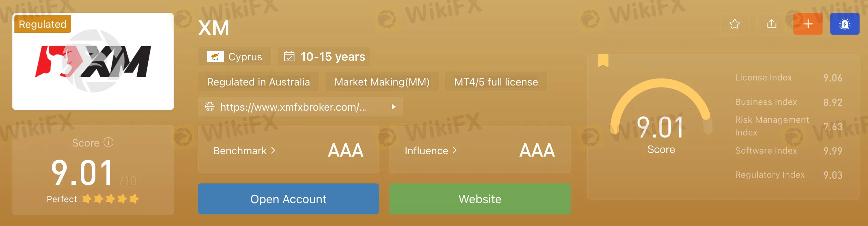
Task: Click the blue alarm report icon
Action: click(x=845, y=24)
